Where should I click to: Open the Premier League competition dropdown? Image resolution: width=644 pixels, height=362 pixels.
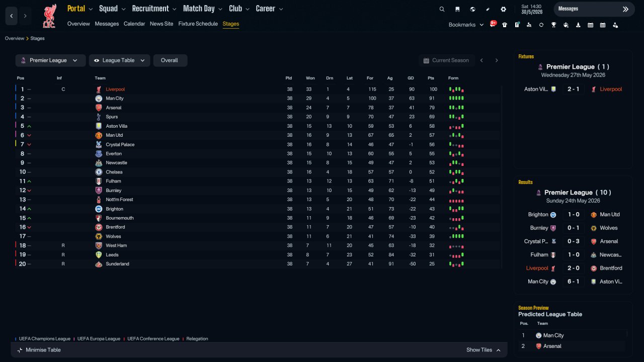point(49,60)
